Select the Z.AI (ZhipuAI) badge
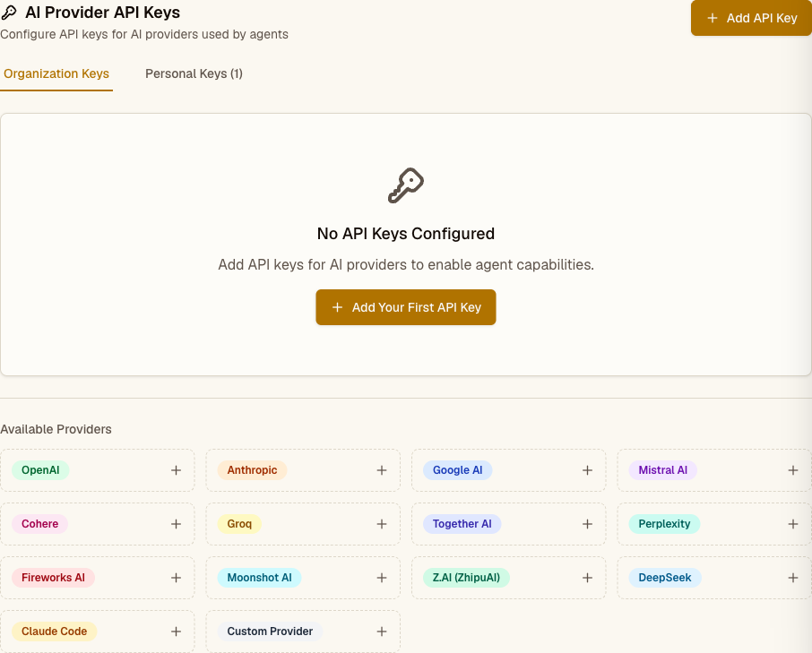812x653 pixels. coord(467,578)
